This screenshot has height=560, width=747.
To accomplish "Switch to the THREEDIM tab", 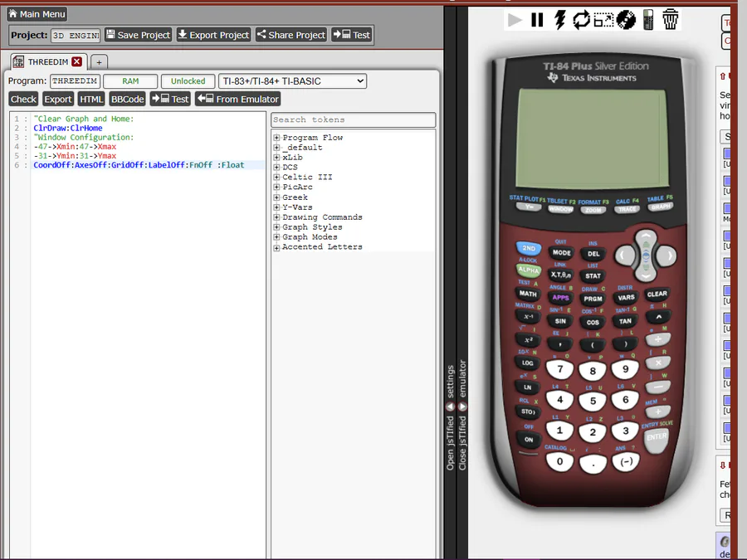I will pyautogui.click(x=47, y=62).
